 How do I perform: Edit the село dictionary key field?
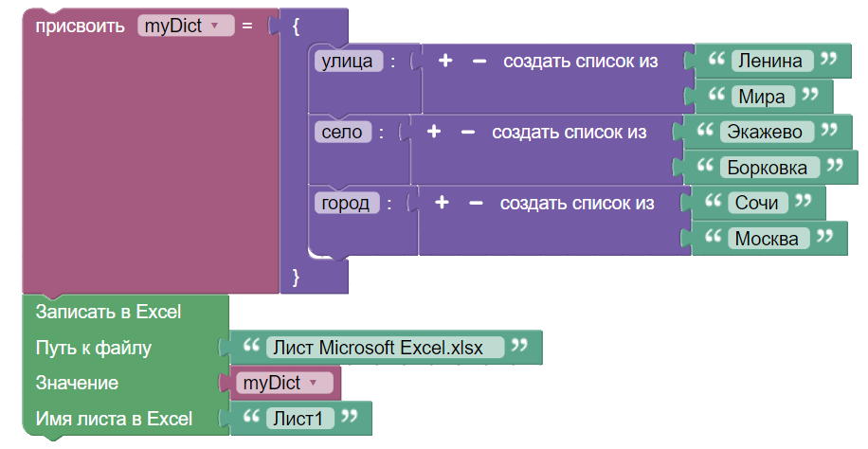[x=342, y=132]
